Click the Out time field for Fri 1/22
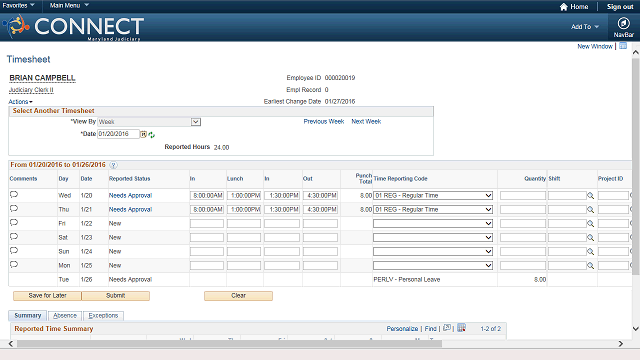640x360 pixels. pyautogui.click(x=320, y=224)
